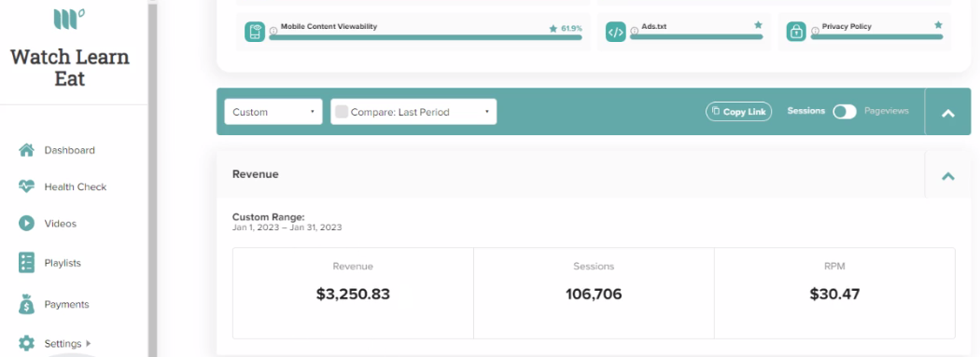Expand the Settings submenu arrow
Viewport: 980px width, 357px height.
[88, 343]
